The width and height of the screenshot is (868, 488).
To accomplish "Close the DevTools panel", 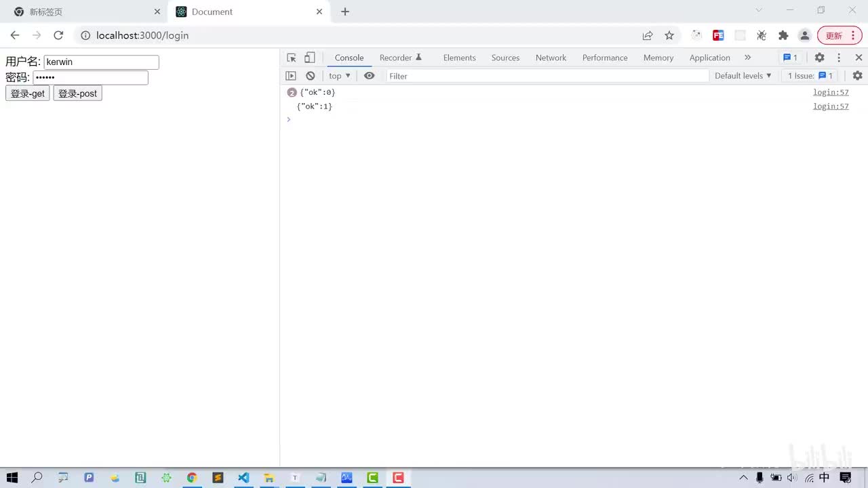I will coord(859,58).
